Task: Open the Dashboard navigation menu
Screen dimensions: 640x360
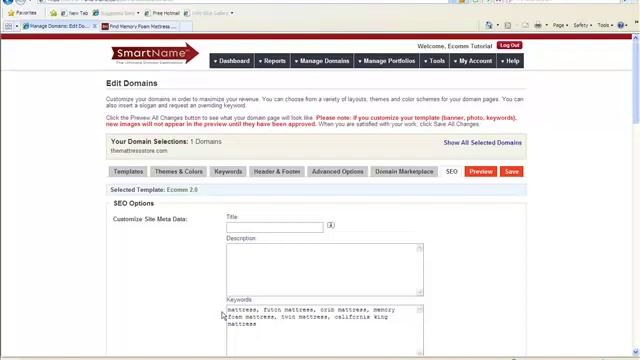Action: (231, 61)
